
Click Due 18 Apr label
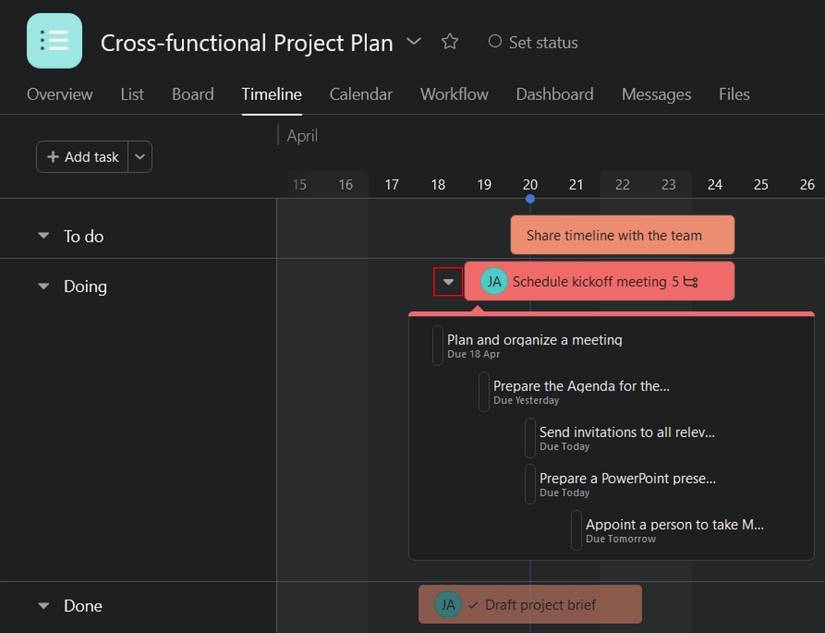coord(474,354)
